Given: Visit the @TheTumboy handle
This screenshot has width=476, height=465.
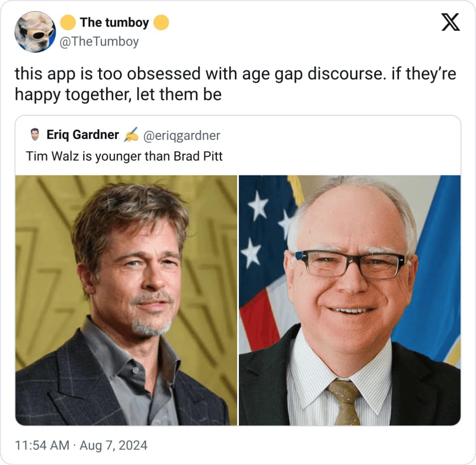Looking at the screenshot, I should point(101,42).
